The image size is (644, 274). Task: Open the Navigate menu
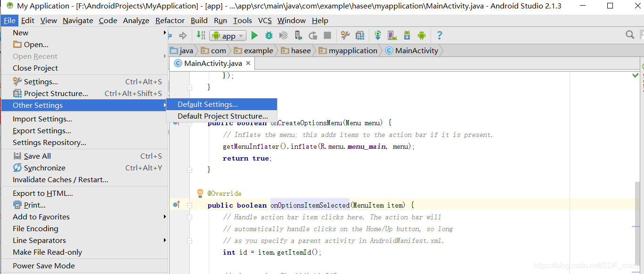pyautogui.click(x=78, y=21)
